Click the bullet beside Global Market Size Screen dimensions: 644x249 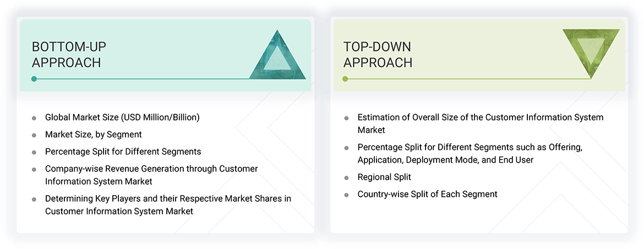[34, 118]
